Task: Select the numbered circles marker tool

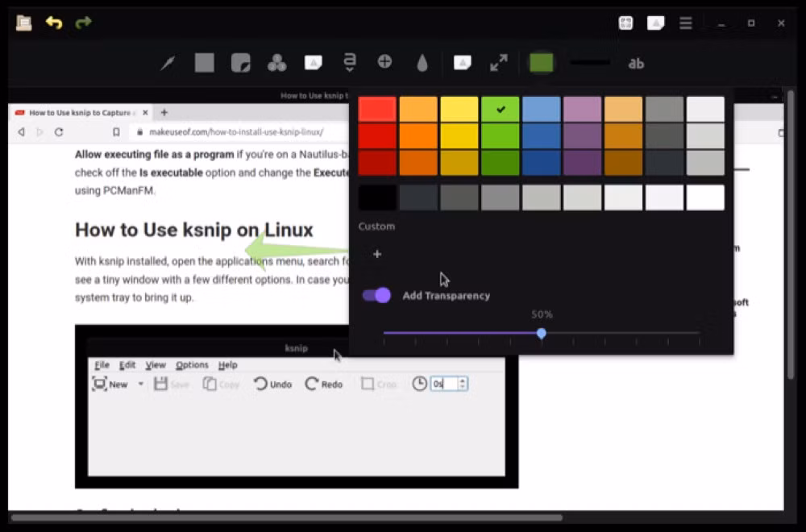Action: point(277,63)
